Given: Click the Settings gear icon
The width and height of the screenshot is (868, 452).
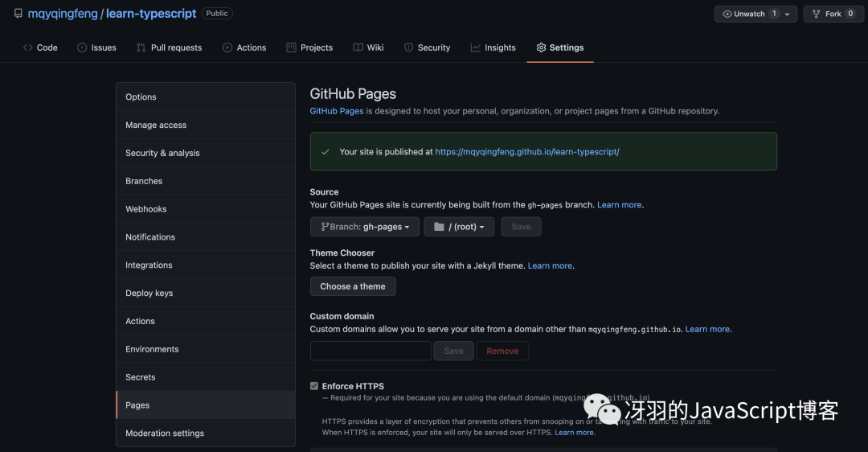Looking at the screenshot, I should click(x=541, y=47).
